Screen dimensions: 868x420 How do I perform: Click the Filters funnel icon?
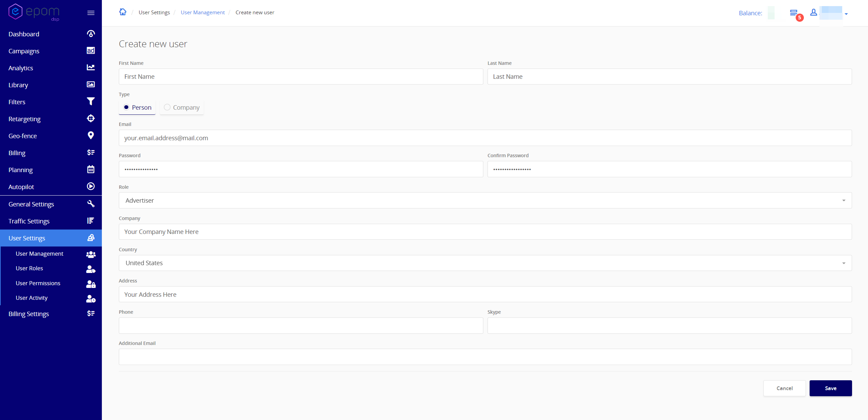point(91,102)
